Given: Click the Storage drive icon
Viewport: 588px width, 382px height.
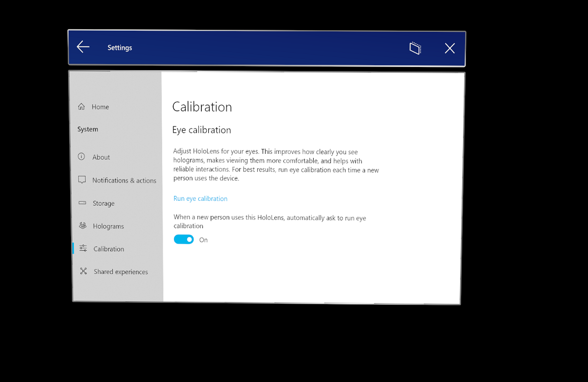Looking at the screenshot, I should point(81,203).
